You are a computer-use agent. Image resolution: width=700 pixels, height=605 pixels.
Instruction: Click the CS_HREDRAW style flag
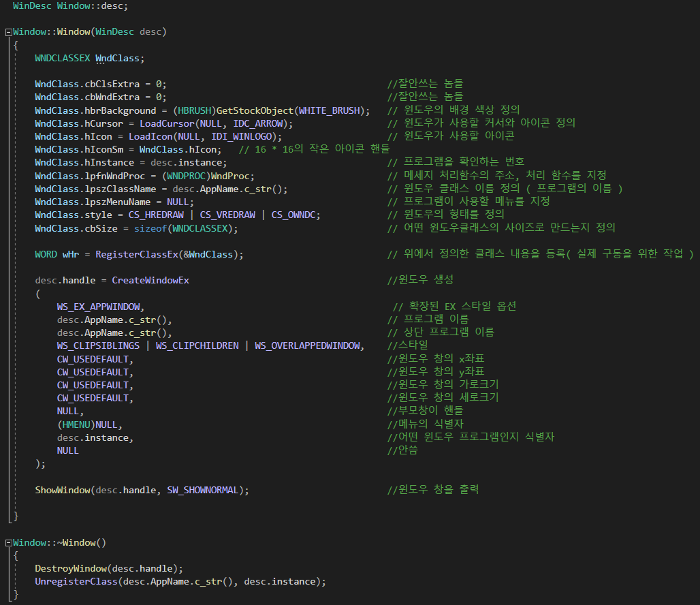tap(156, 215)
